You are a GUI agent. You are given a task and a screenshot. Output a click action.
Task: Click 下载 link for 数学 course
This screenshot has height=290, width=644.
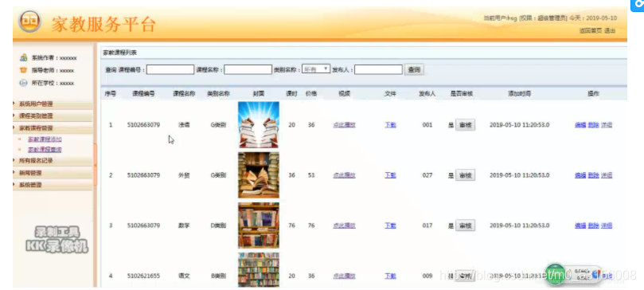[390, 225]
